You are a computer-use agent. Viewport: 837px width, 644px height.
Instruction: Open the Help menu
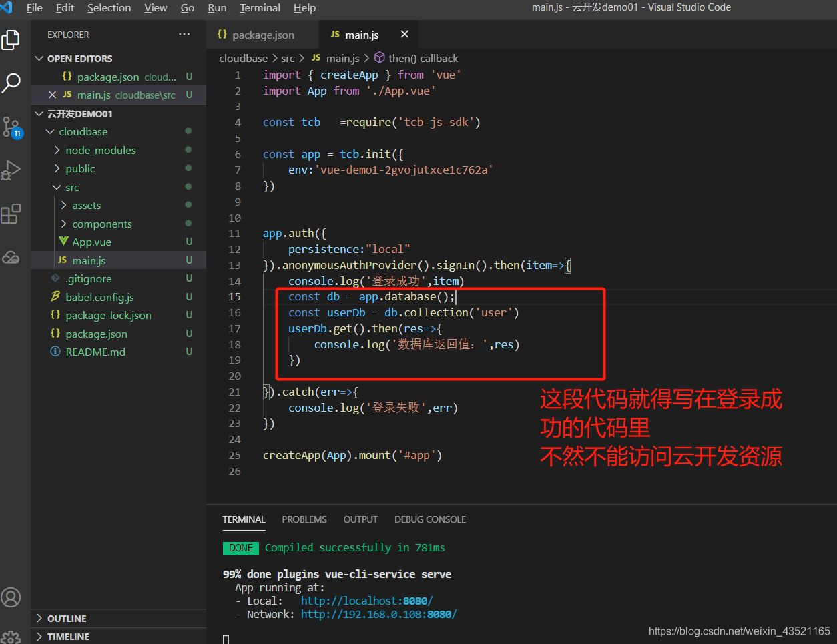click(x=304, y=7)
